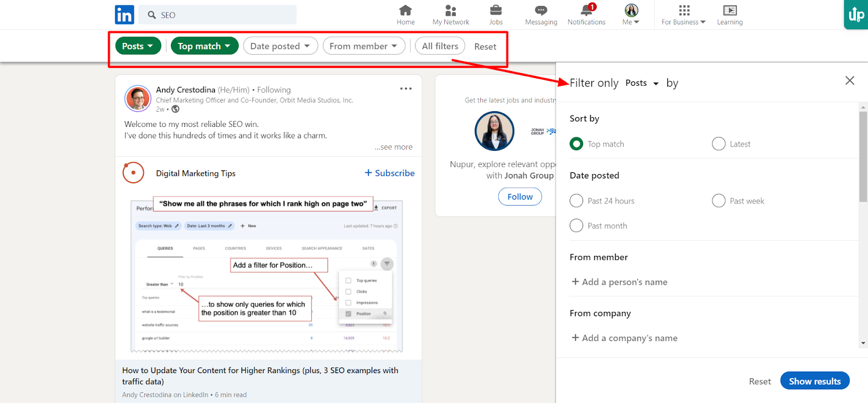
Task: Open the article preview image thumbnail
Action: (267, 275)
